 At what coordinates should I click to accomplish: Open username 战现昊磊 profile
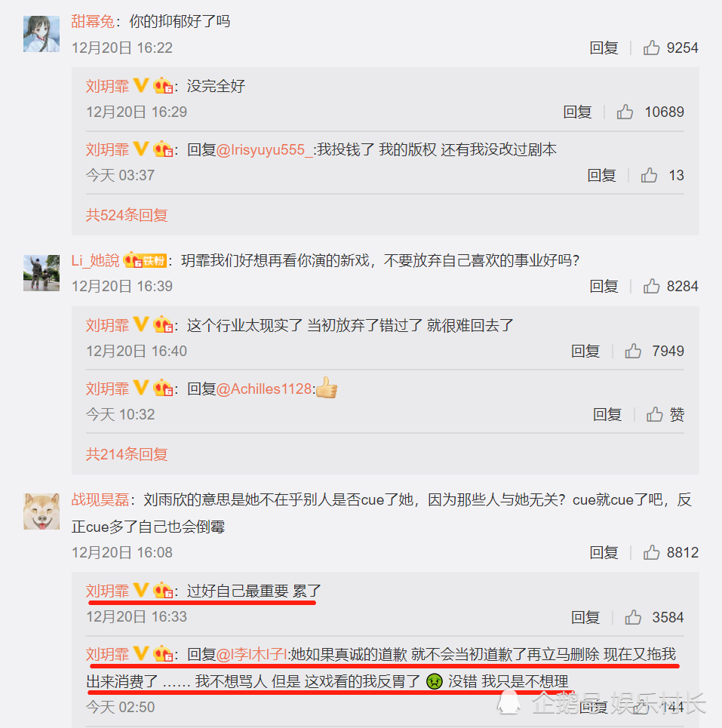[100, 499]
